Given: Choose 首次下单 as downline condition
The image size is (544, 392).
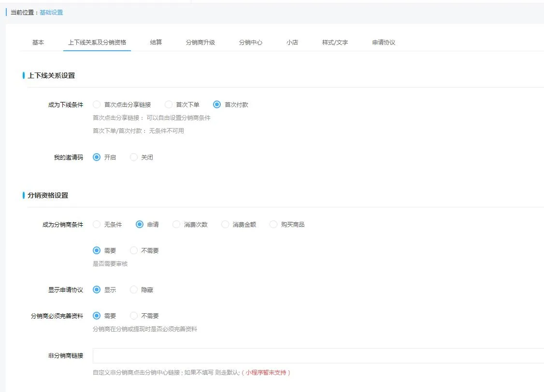Looking at the screenshot, I should click(169, 104).
